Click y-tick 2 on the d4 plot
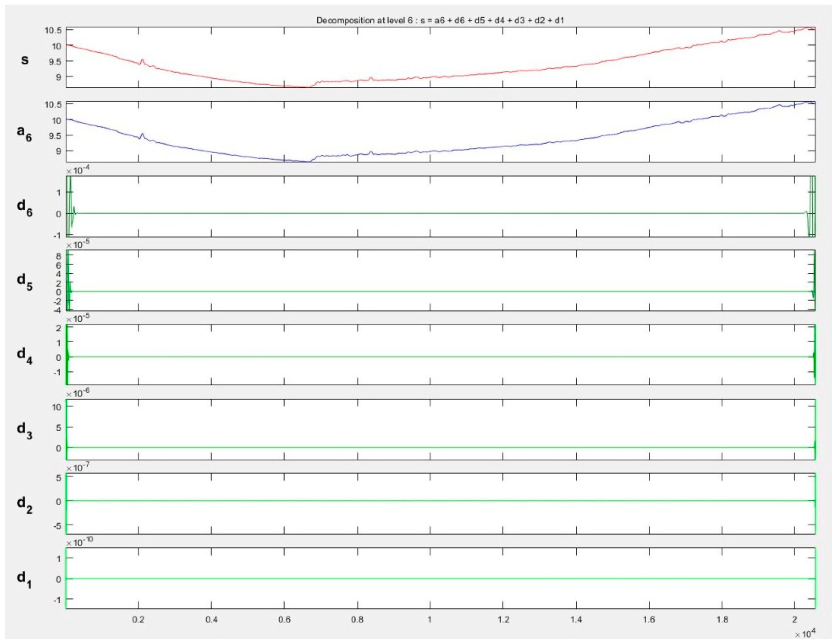Image resolution: width=838 pixels, height=644 pixels. 59,328
